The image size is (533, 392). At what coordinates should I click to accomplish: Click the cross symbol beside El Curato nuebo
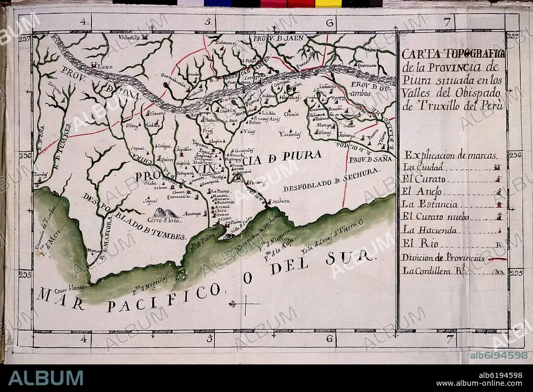500,217
